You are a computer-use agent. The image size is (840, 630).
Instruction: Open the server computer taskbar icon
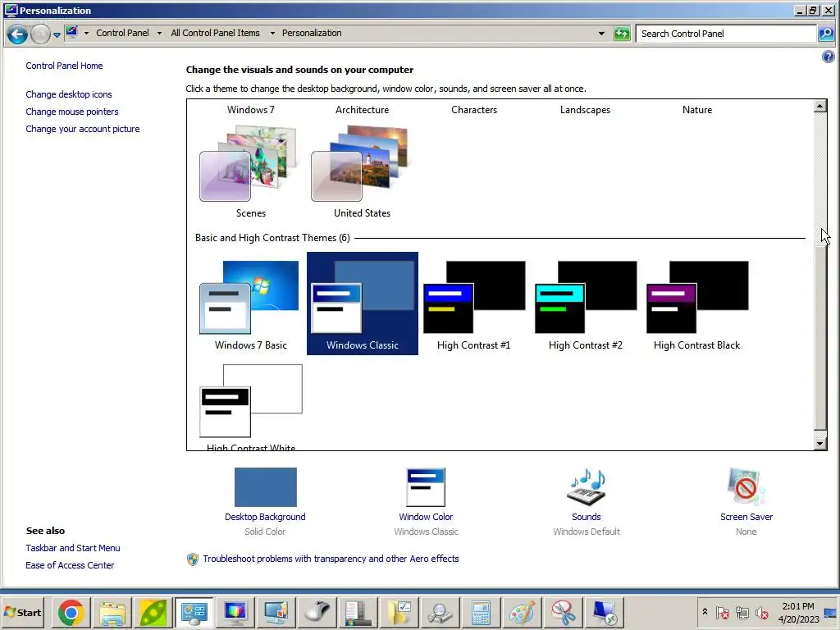click(358, 612)
